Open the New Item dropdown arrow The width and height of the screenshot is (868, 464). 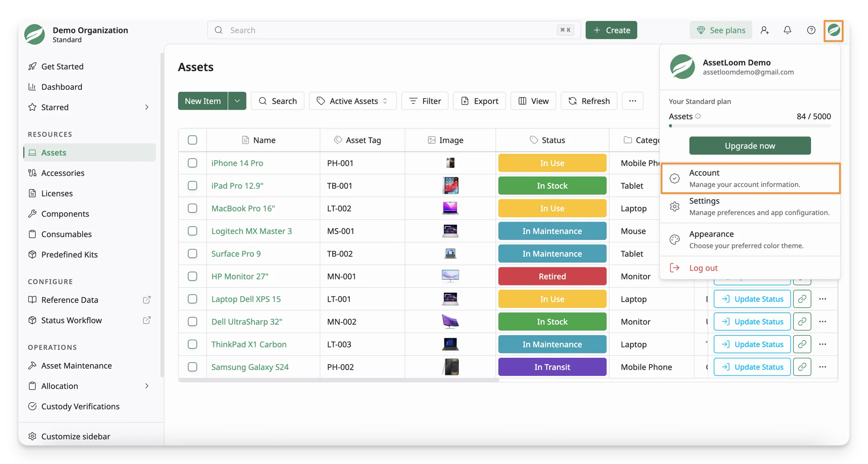pyautogui.click(x=237, y=101)
